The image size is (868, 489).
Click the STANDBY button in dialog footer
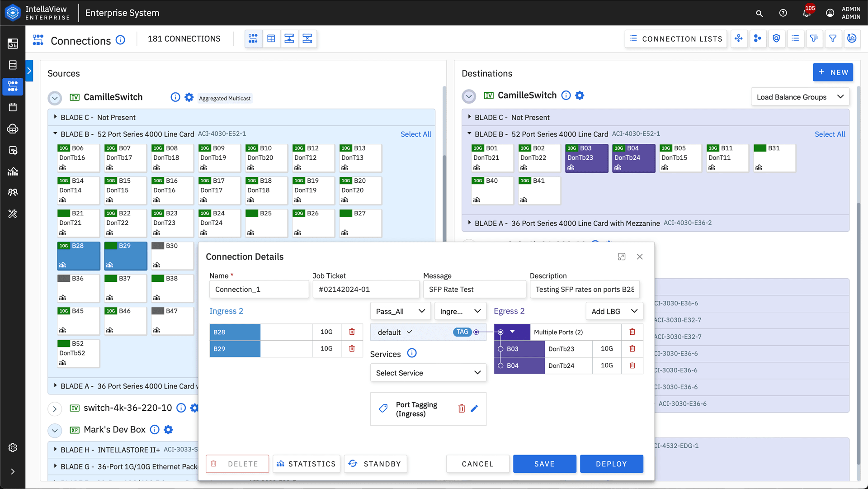pyautogui.click(x=376, y=463)
